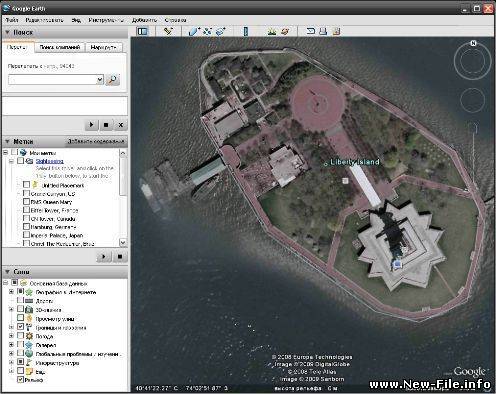Switch to the Маршруты tab

click(103, 47)
